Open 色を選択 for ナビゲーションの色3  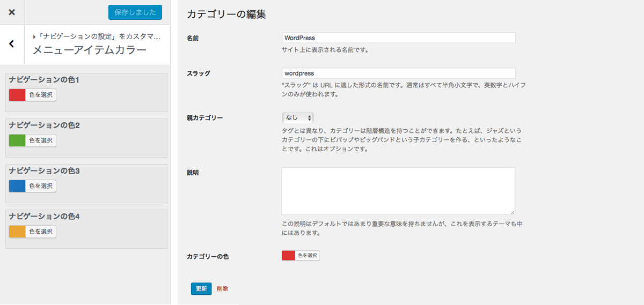click(41, 186)
